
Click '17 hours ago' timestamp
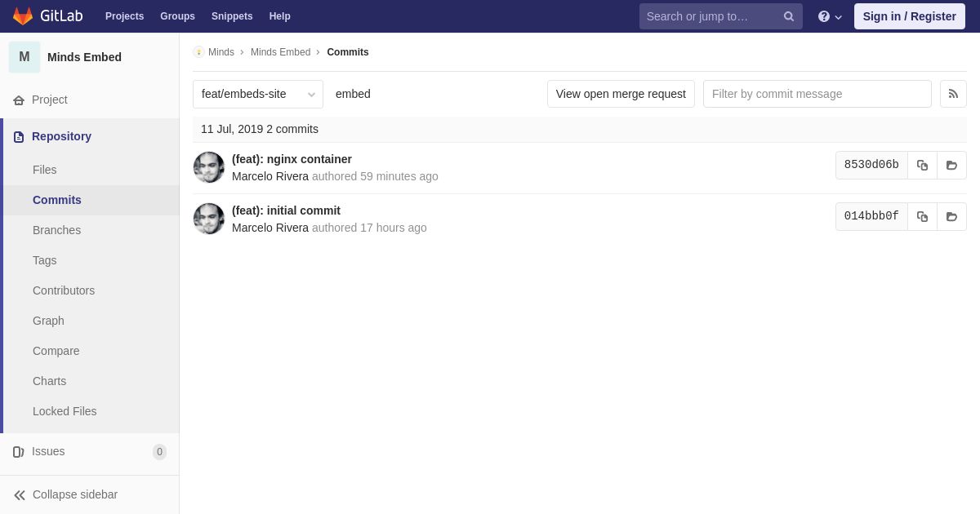[394, 228]
